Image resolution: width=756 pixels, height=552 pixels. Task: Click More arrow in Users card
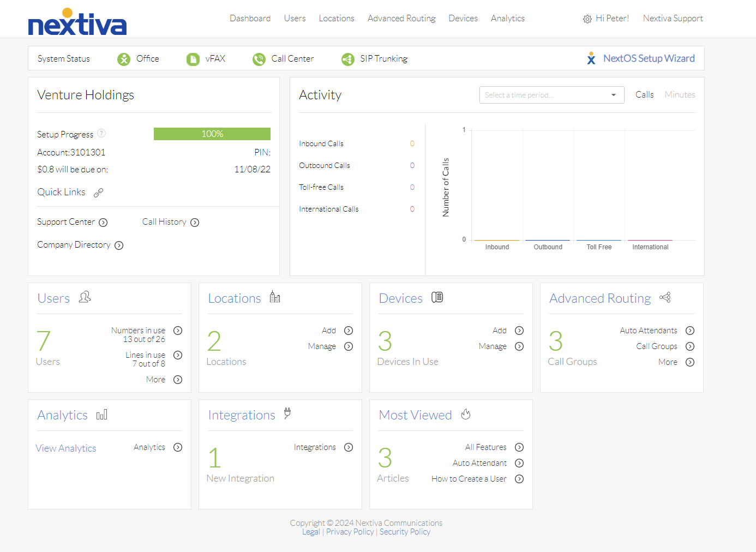178,380
